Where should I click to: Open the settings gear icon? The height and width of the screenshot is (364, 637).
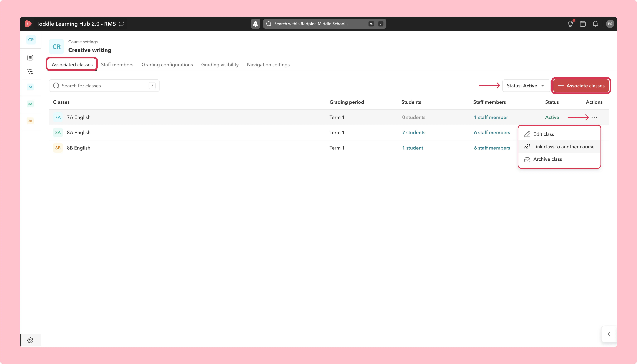pos(30,340)
